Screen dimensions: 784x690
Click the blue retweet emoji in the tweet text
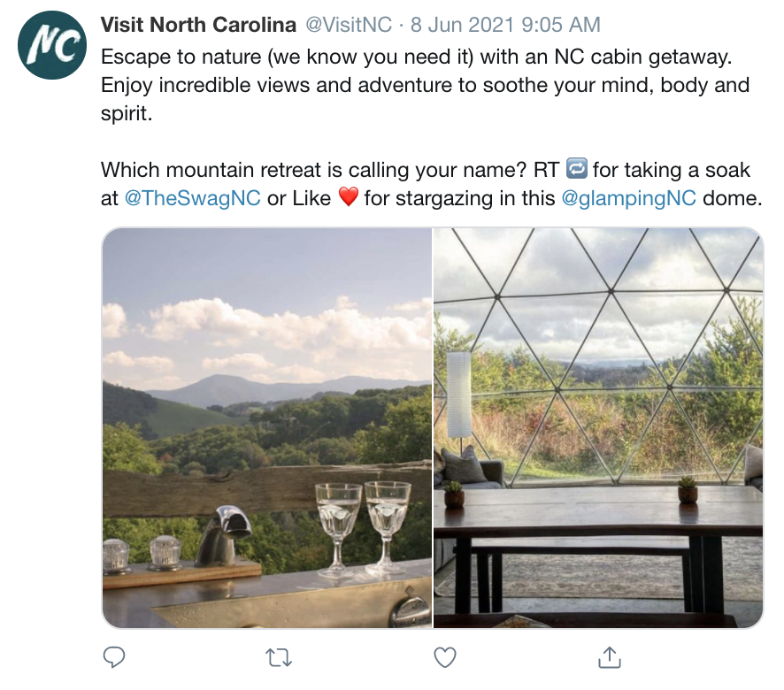(x=576, y=169)
